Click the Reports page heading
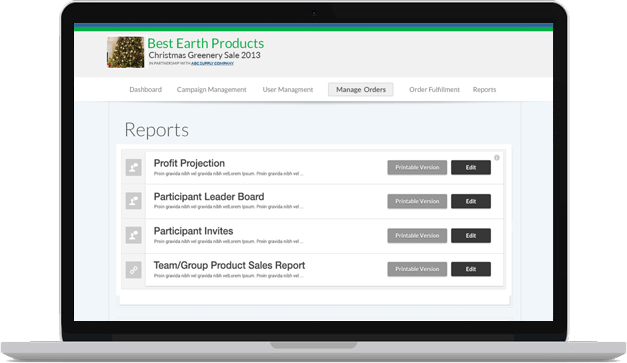Viewport: 627px width, 363px height. click(x=156, y=130)
